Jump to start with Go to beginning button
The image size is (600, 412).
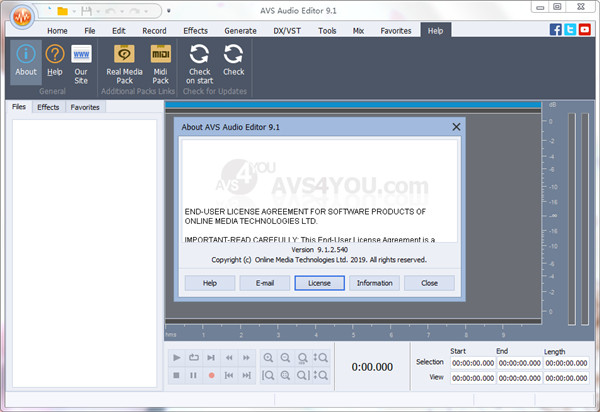[229, 375]
